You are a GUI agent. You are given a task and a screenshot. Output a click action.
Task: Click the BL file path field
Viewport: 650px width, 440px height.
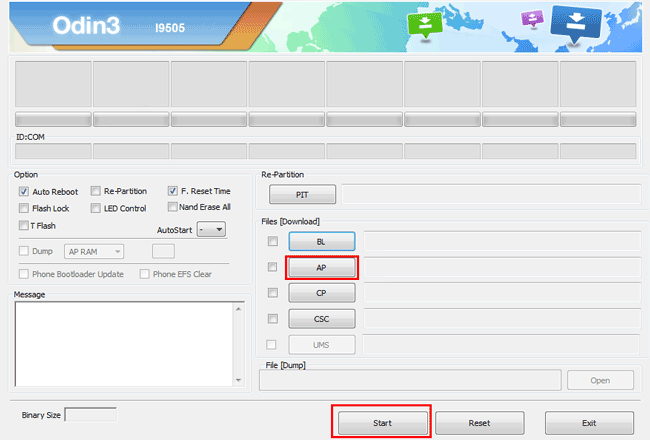click(502, 241)
